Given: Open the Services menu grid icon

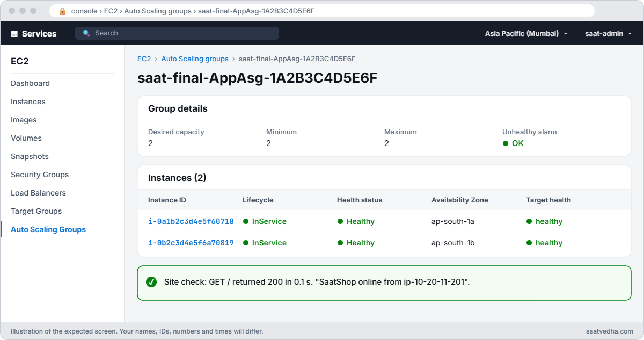Looking at the screenshot, I should (x=14, y=33).
